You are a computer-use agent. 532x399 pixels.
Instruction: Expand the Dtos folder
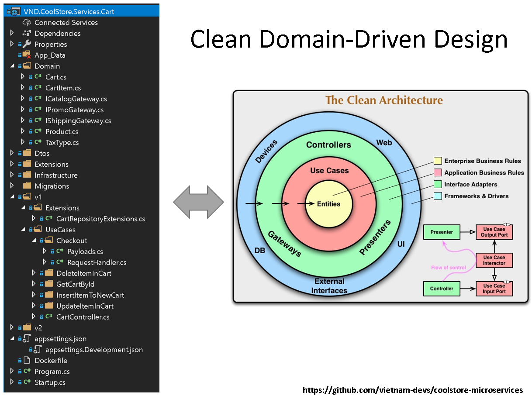click(11, 153)
